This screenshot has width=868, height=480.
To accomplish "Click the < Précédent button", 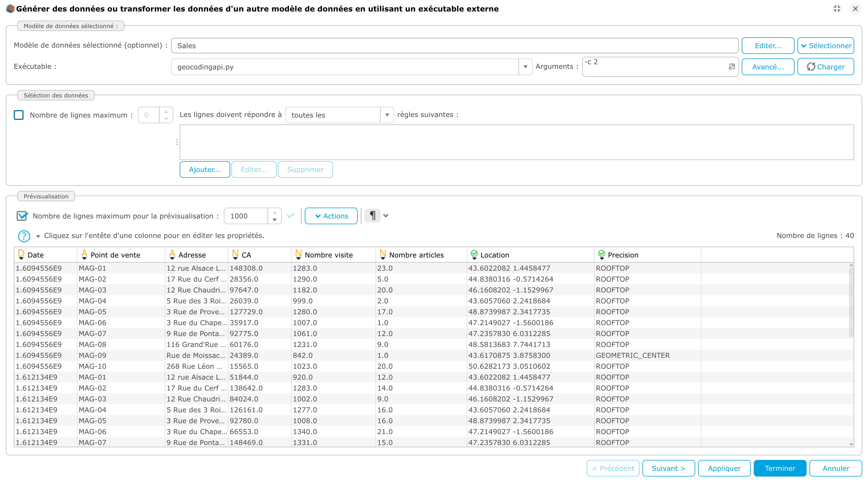I will click(613, 468).
